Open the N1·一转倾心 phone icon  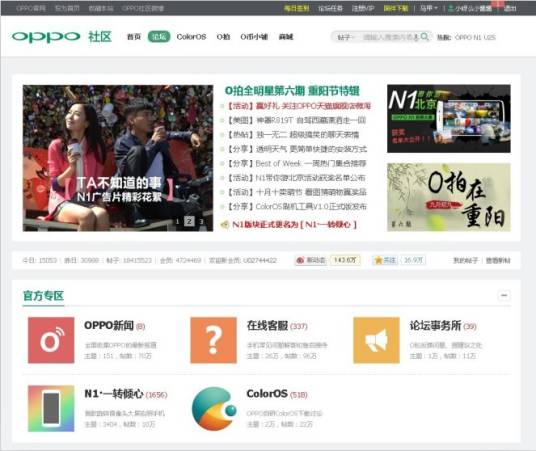(51, 408)
